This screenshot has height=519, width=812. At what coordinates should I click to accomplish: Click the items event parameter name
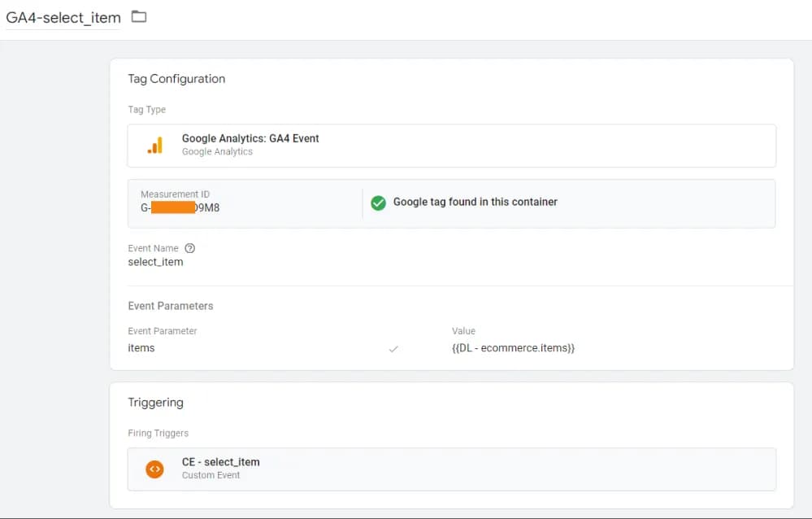point(141,348)
